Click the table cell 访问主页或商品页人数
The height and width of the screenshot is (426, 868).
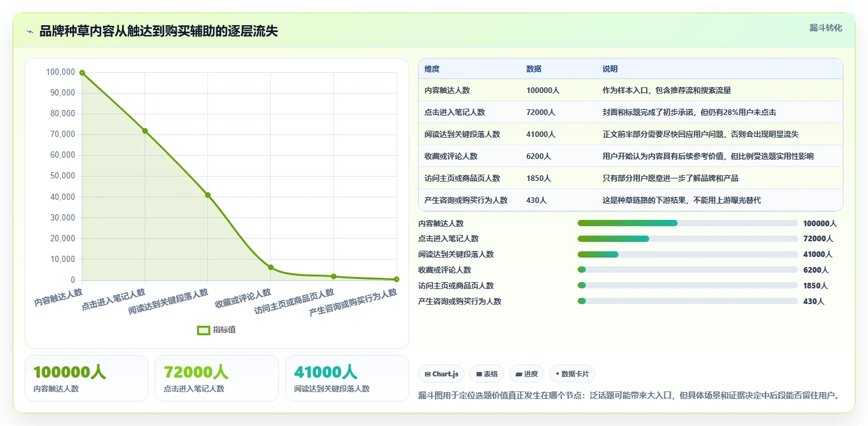coord(463,178)
